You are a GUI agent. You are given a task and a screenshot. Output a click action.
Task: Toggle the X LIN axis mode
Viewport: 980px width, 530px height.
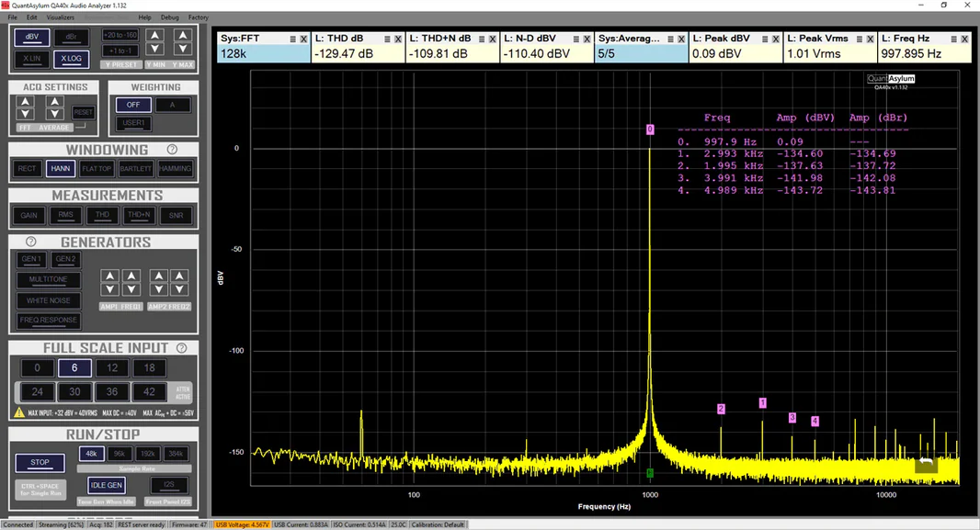[x=32, y=59]
